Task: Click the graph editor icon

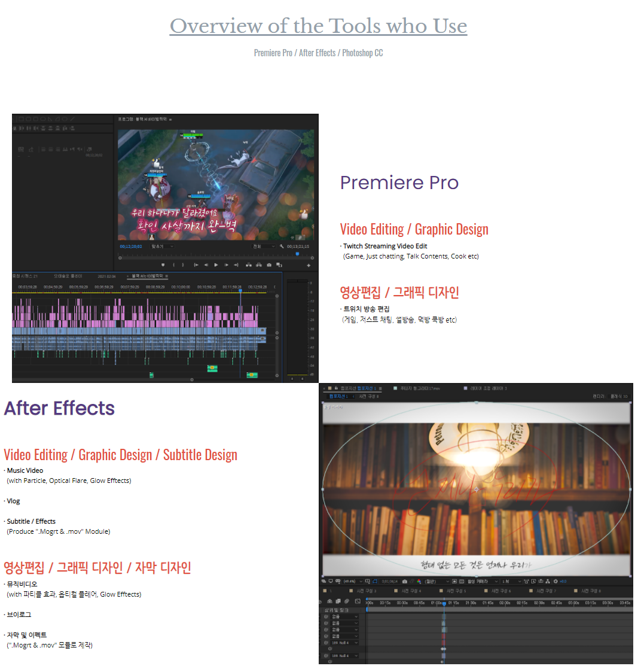Action: click(358, 601)
